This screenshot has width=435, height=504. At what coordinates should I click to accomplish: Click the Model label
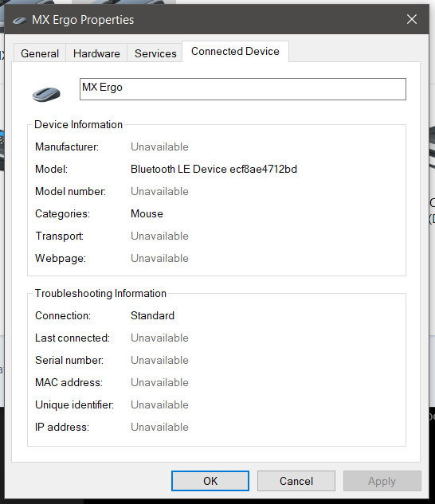(x=52, y=169)
